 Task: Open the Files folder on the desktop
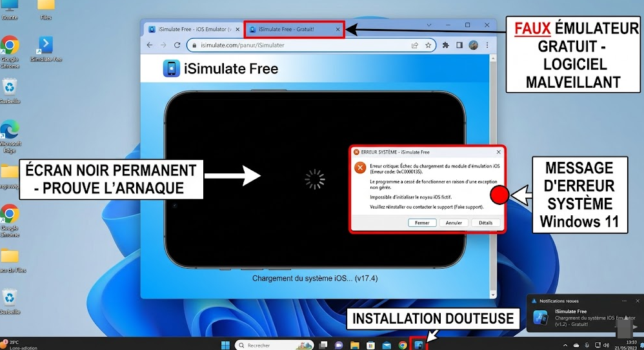click(x=46, y=9)
